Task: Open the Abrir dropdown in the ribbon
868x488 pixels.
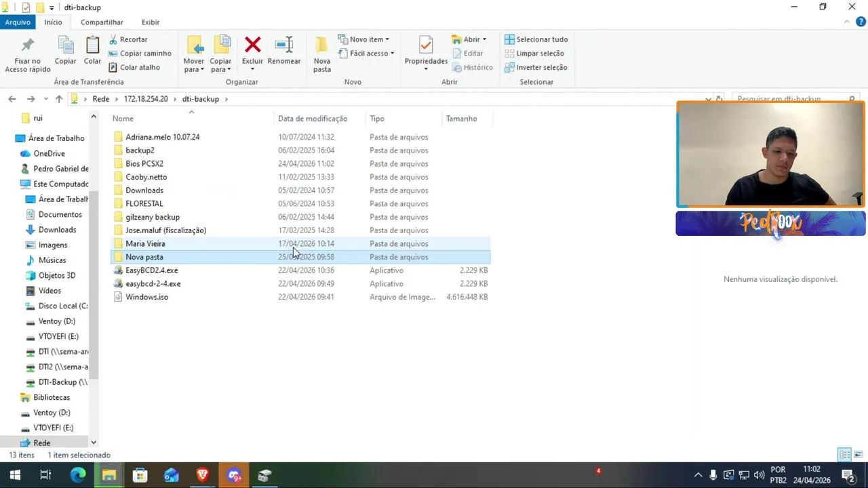Action: click(469, 39)
